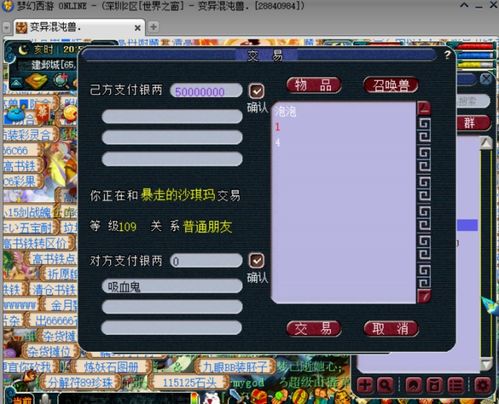Click the relationship label 普通朋友
499x404 pixels.
207,226
